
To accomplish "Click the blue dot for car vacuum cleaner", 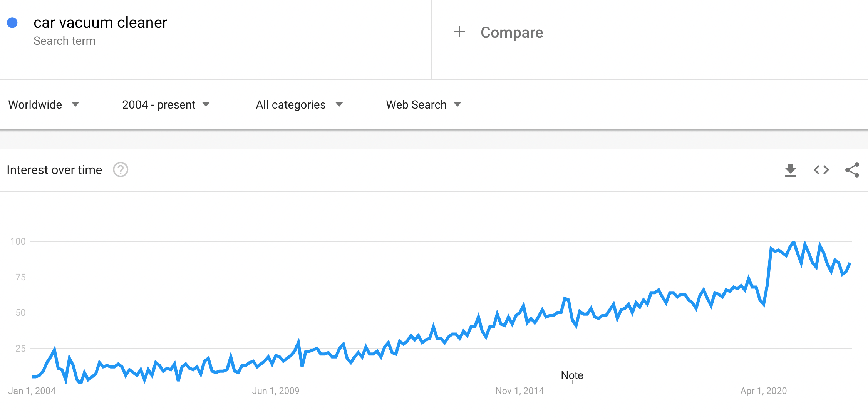I will 12,23.
